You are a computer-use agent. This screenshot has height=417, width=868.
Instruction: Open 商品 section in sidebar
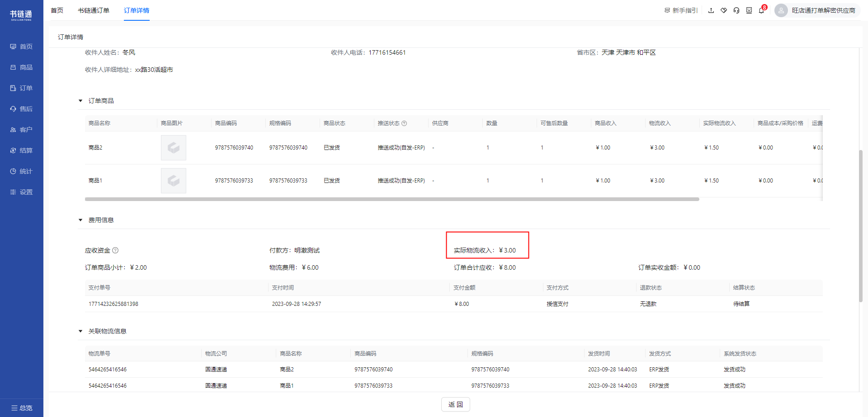click(x=21, y=67)
